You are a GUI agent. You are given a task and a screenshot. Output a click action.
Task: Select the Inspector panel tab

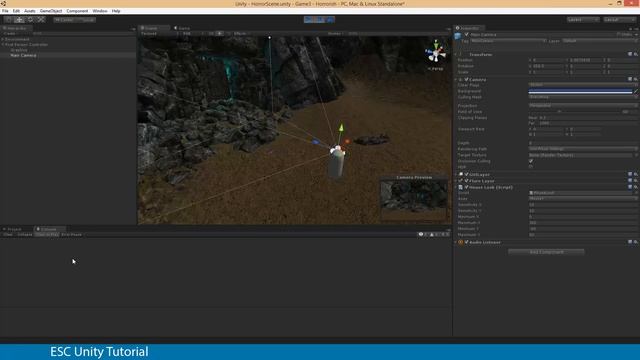tap(469, 28)
